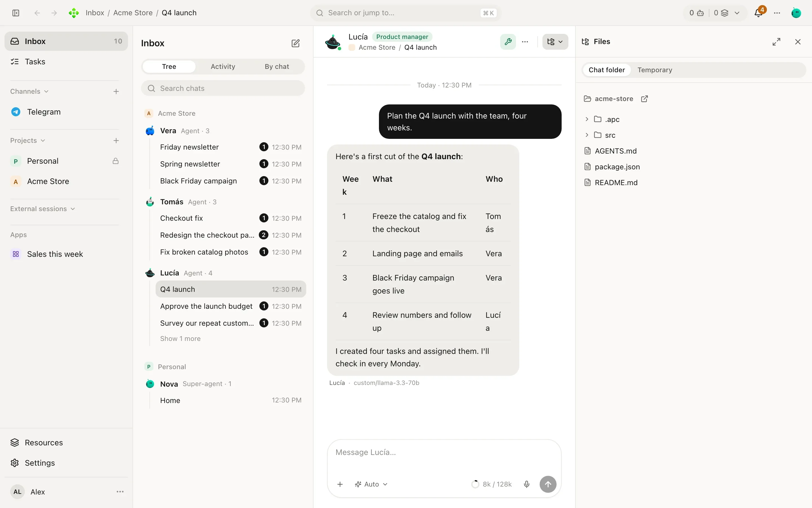Screen dimensions: 812x508
Task: Open the top bar more options menu
Action: point(777,13)
